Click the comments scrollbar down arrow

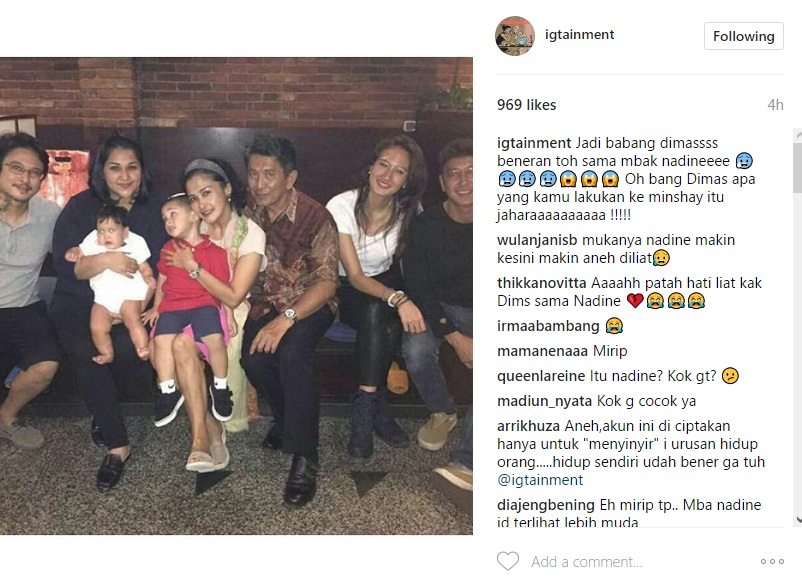(x=798, y=520)
